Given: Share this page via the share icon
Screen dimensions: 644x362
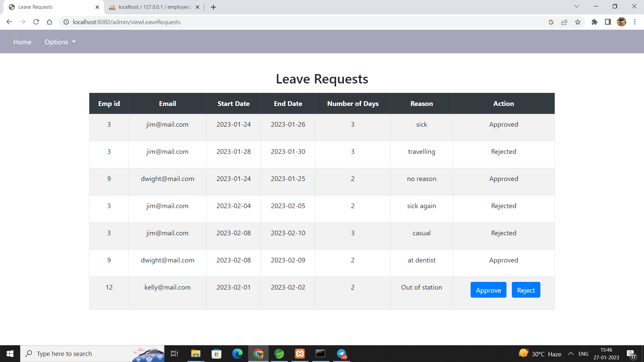Looking at the screenshot, I should point(565,22).
